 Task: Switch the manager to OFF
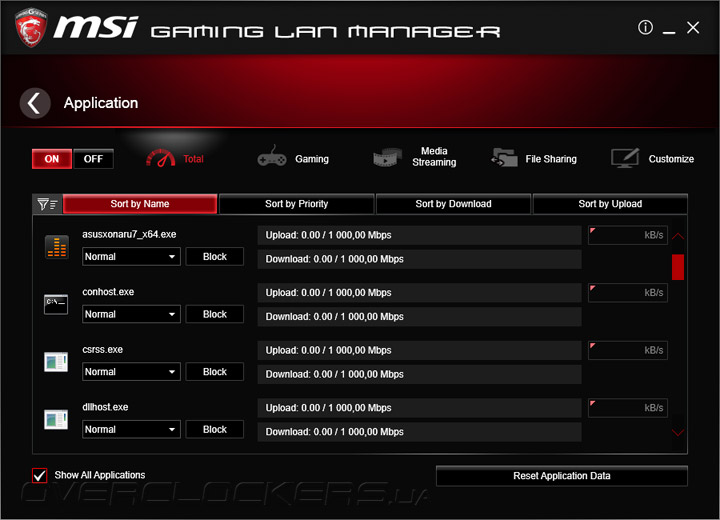(x=93, y=159)
